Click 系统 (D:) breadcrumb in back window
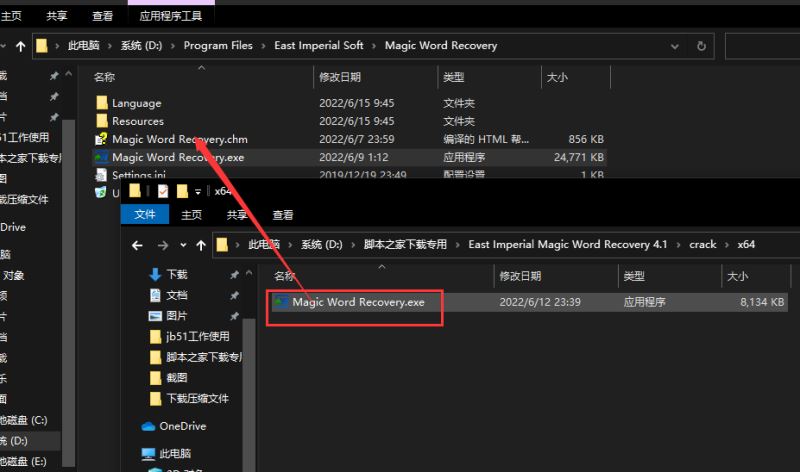The width and height of the screenshot is (800, 472). click(x=141, y=46)
